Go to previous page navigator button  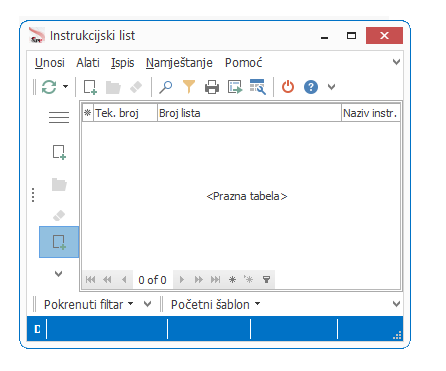[107, 279]
